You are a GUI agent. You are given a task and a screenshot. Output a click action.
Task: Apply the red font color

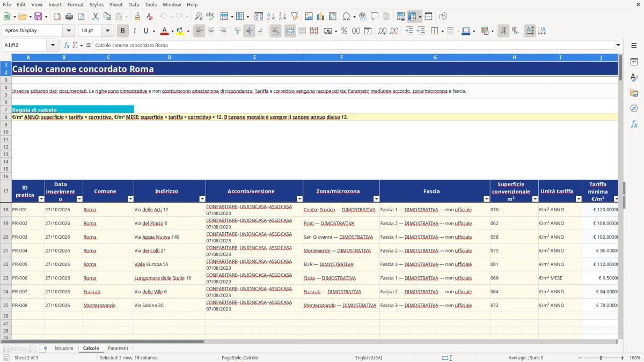(164, 31)
